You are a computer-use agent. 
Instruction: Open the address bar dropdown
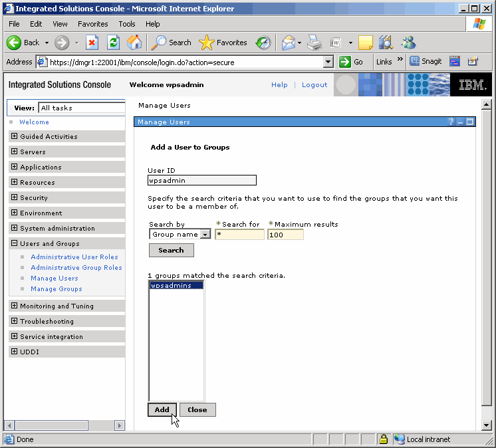click(328, 62)
